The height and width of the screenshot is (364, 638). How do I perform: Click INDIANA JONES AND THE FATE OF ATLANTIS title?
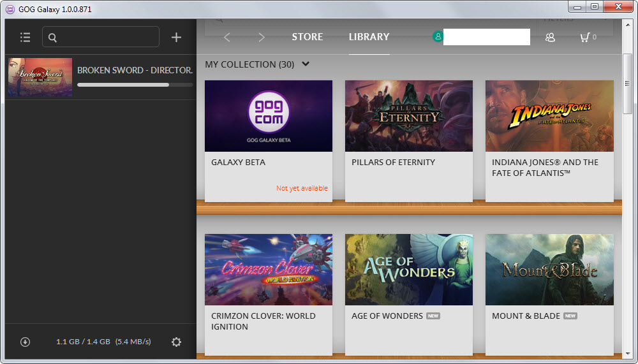click(x=545, y=168)
